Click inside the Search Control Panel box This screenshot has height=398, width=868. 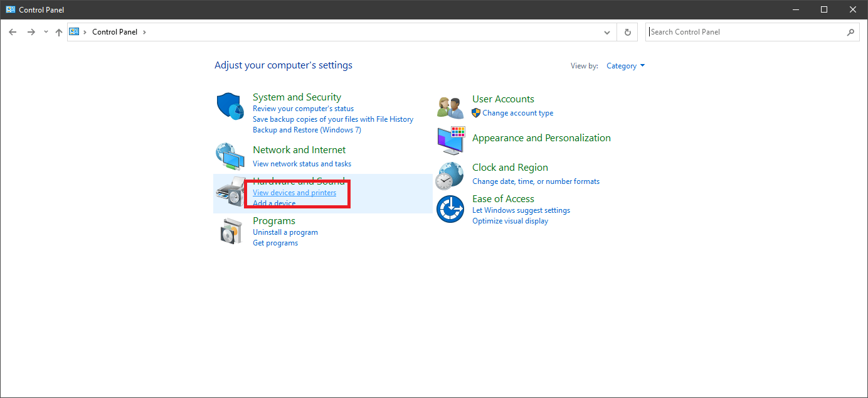point(721,31)
